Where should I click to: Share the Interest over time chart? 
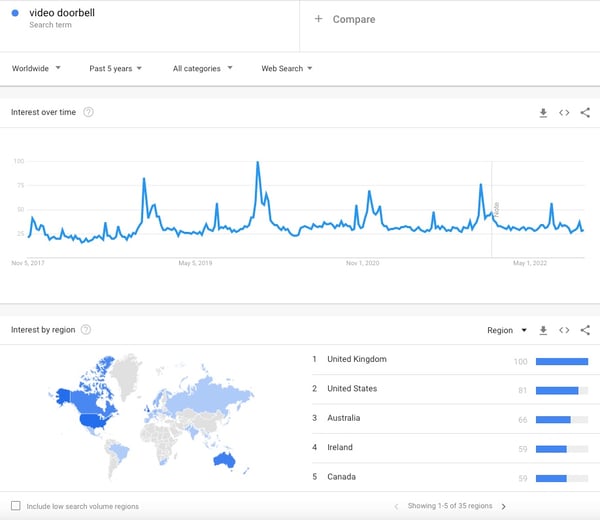[585, 112]
